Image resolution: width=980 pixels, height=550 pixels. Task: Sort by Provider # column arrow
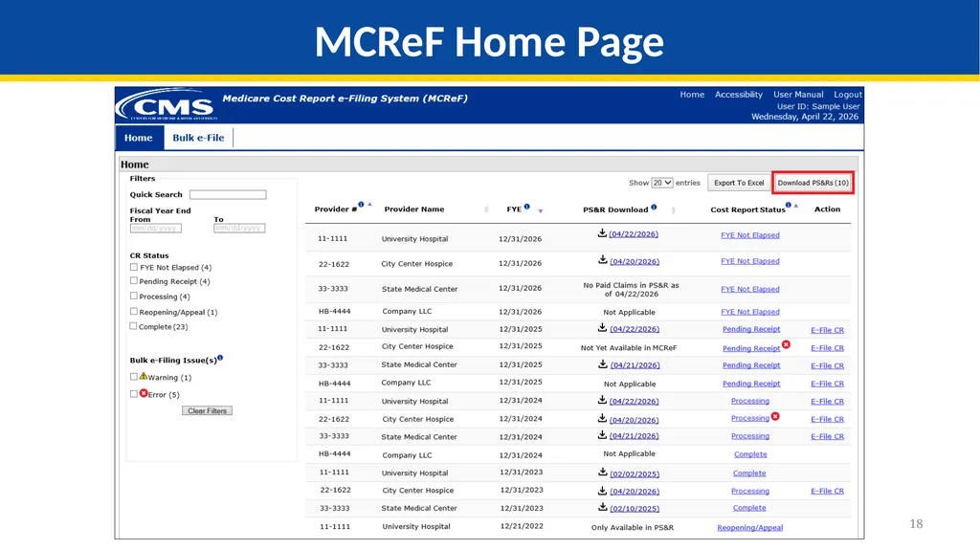click(x=370, y=205)
